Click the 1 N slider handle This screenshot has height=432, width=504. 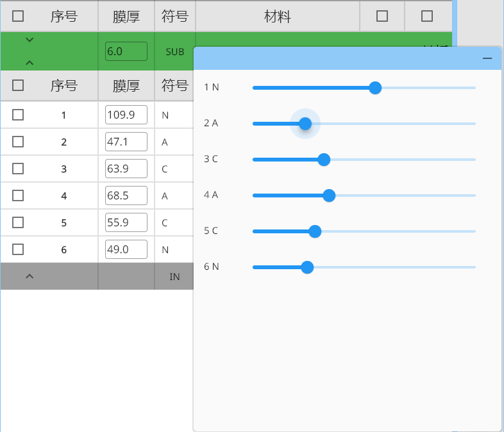(376, 88)
